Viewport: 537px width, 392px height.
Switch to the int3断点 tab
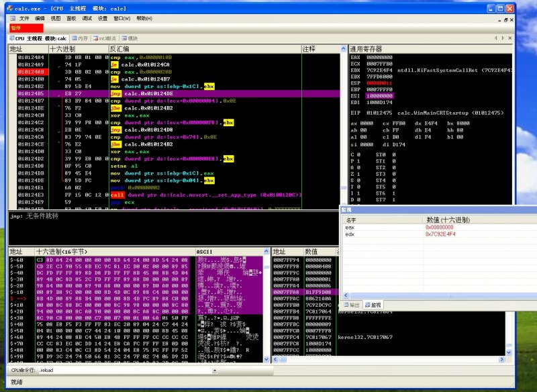click(105, 38)
